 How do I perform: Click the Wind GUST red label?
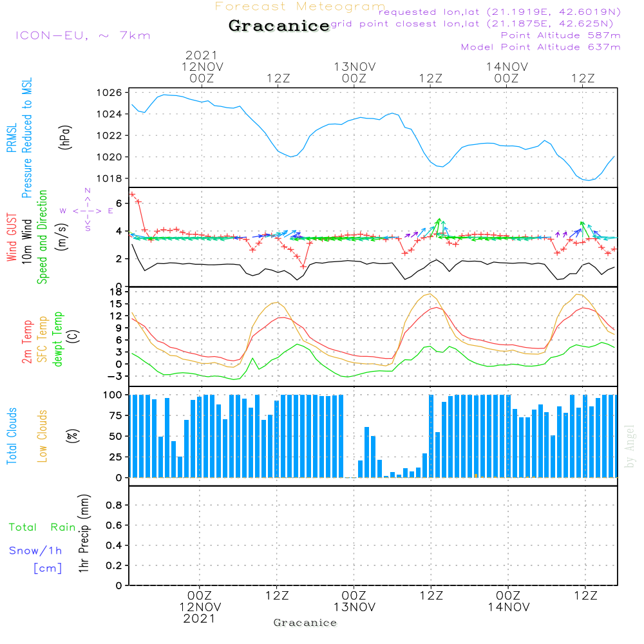pyautogui.click(x=12, y=237)
